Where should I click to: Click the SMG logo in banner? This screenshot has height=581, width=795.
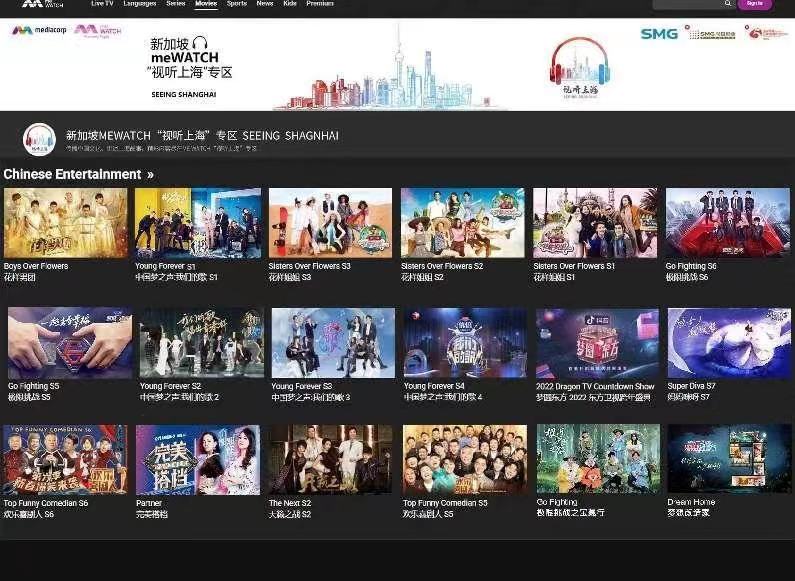[x=659, y=34]
